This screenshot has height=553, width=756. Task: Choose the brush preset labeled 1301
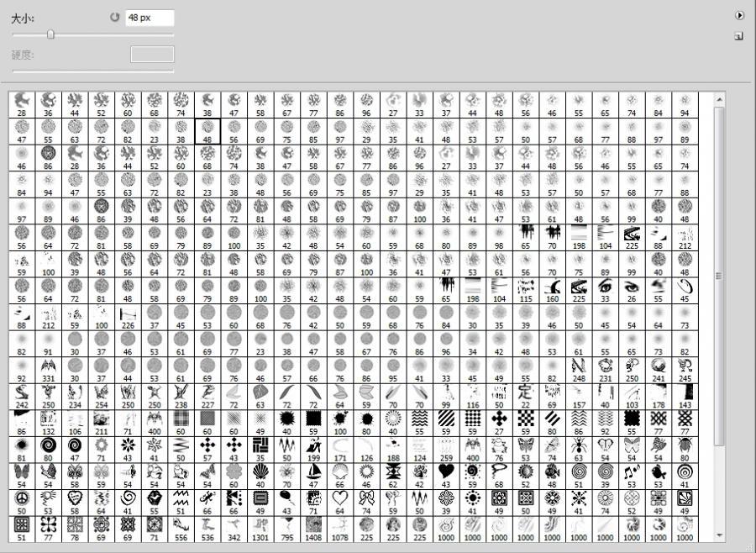click(x=260, y=529)
